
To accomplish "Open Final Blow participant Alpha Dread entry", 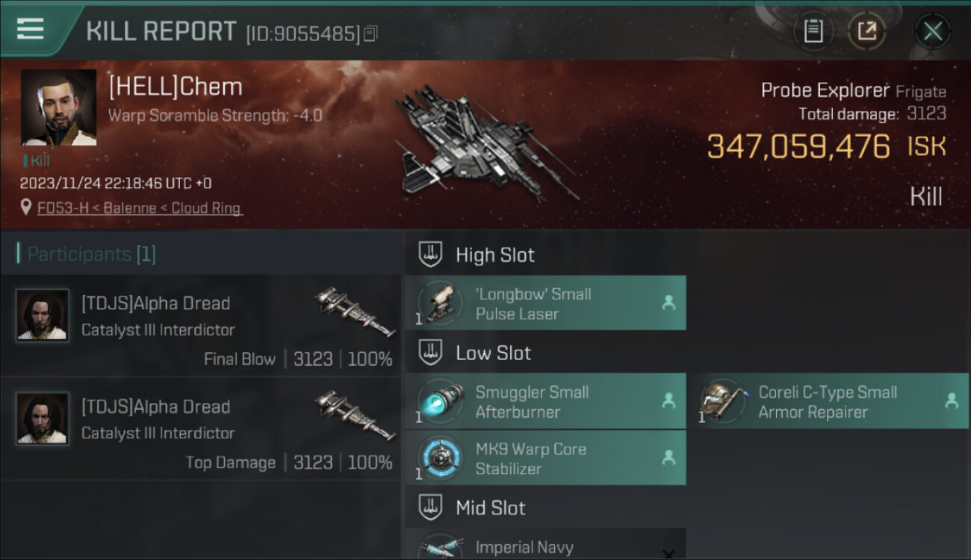I will (x=201, y=324).
